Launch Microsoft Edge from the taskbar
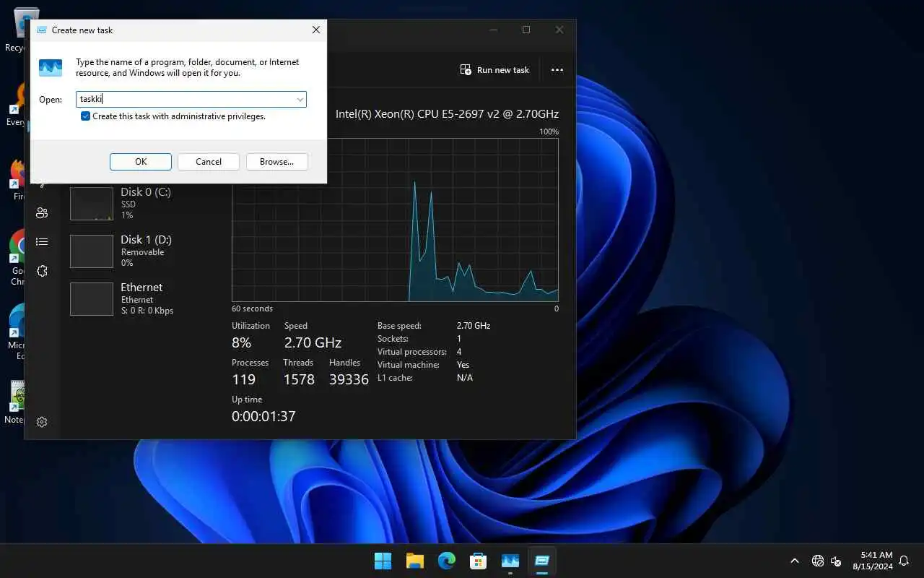This screenshot has height=578, width=924. (x=447, y=561)
